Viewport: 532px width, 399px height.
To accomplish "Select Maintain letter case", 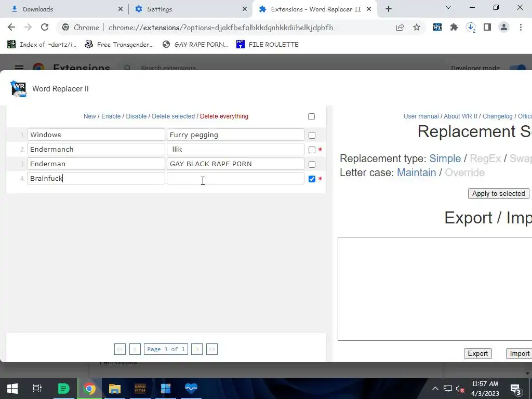I will point(416,172).
